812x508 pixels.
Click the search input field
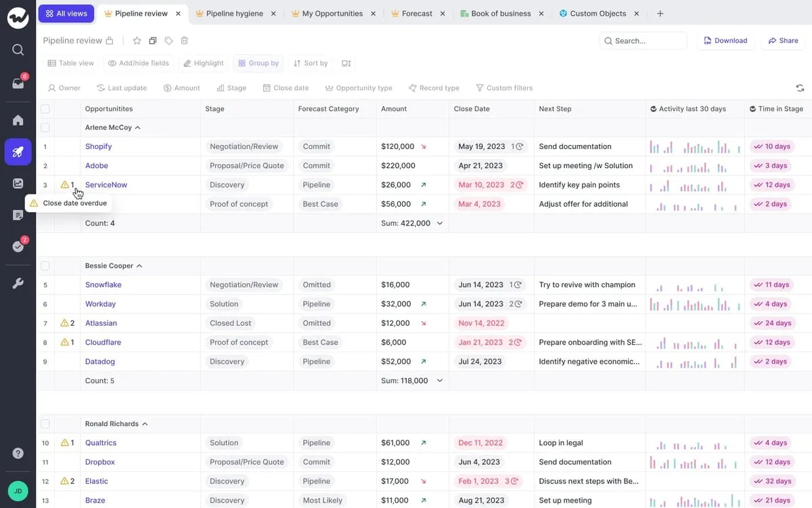coord(643,41)
